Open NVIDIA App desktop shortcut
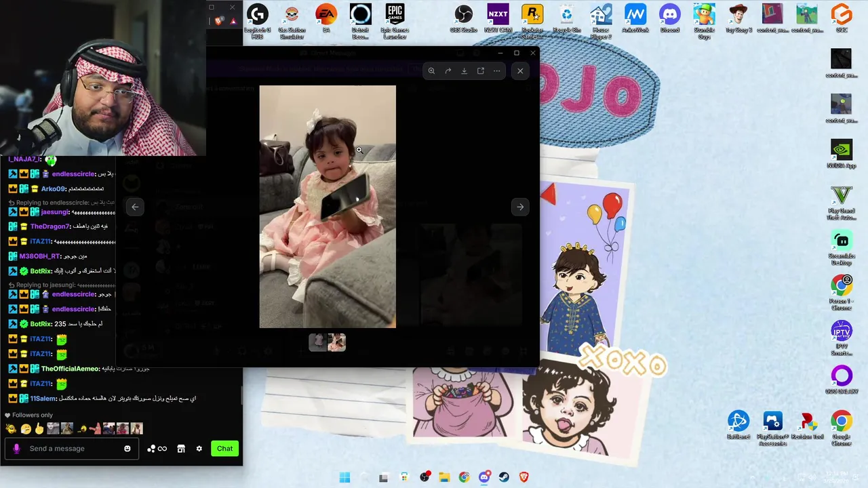The height and width of the screenshot is (488, 868). 842,154
